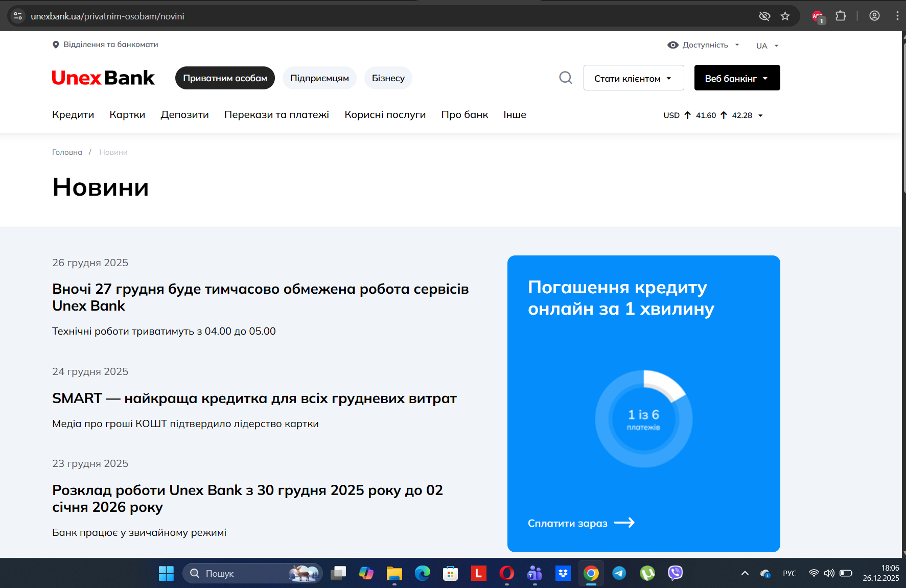Select the Приватним особам tab
Viewport: 906px width, 588px height.
(x=225, y=78)
